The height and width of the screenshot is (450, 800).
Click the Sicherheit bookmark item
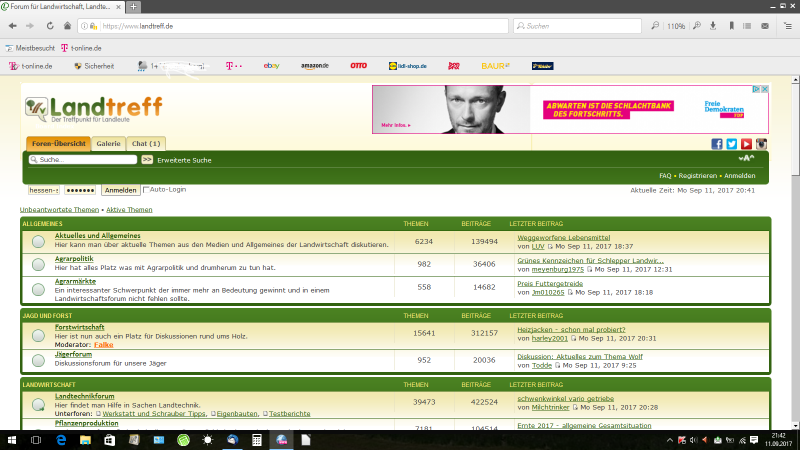click(x=94, y=66)
